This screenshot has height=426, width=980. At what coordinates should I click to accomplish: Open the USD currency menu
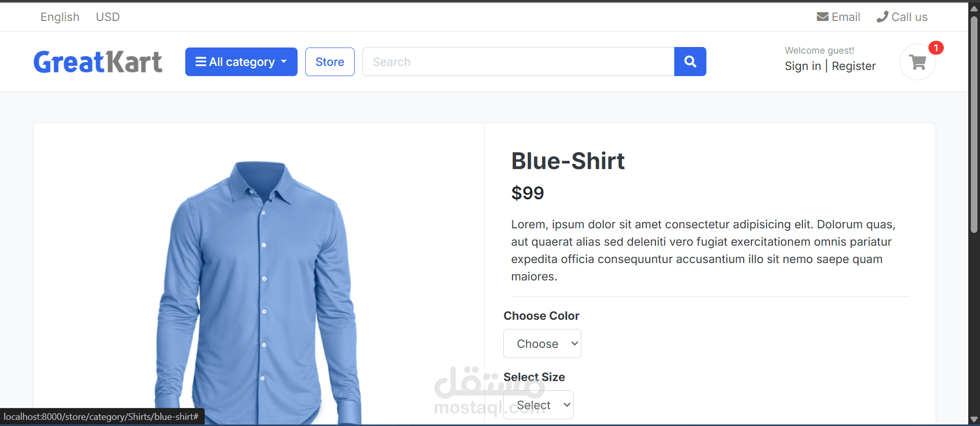[x=108, y=17]
